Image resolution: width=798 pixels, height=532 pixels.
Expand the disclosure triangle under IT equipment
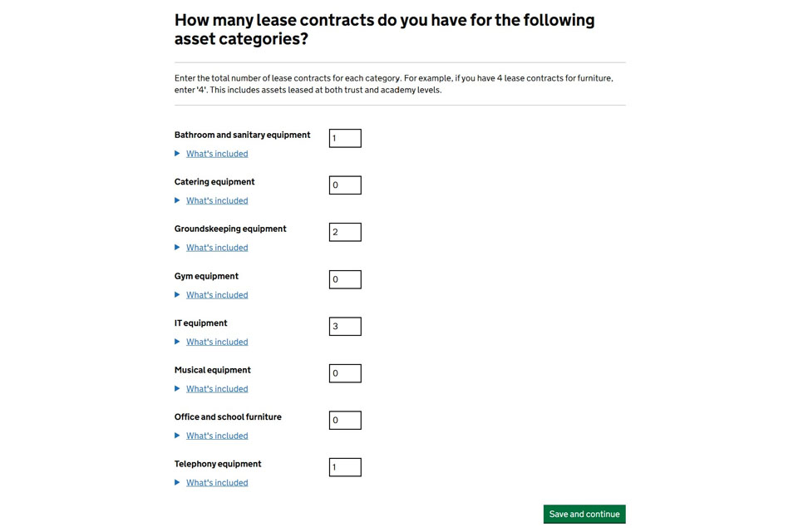point(177,342)
